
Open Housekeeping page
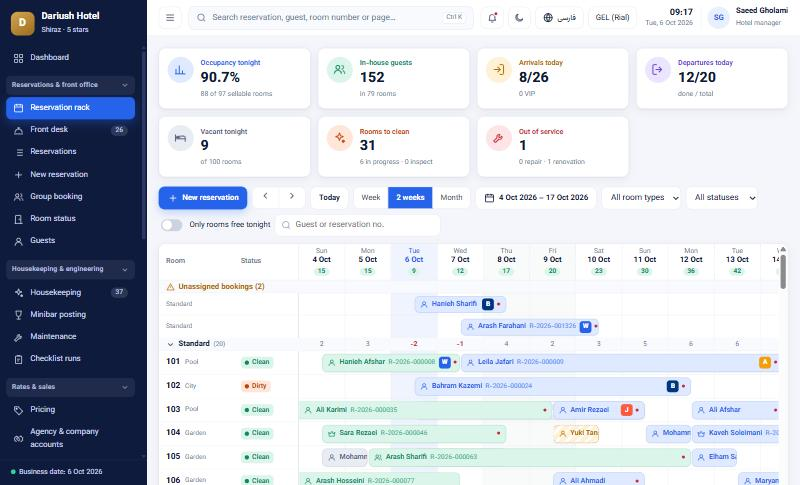point(70,292)
